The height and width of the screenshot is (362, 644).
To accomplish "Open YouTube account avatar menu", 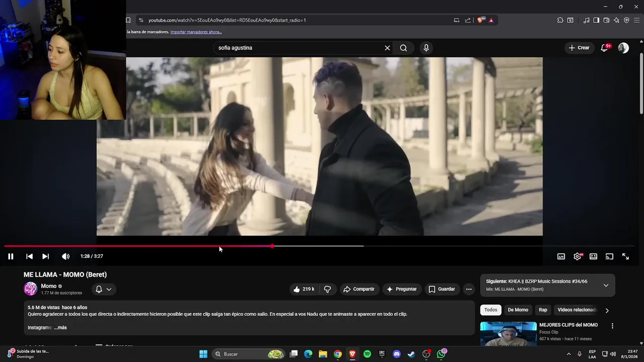I will [x=623, y=48].
